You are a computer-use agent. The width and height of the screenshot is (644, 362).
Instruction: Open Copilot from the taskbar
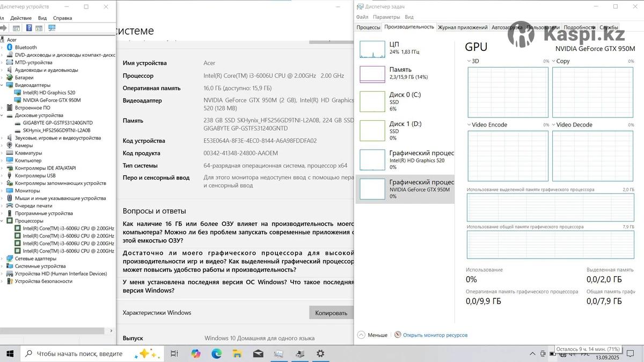point(195,353)
